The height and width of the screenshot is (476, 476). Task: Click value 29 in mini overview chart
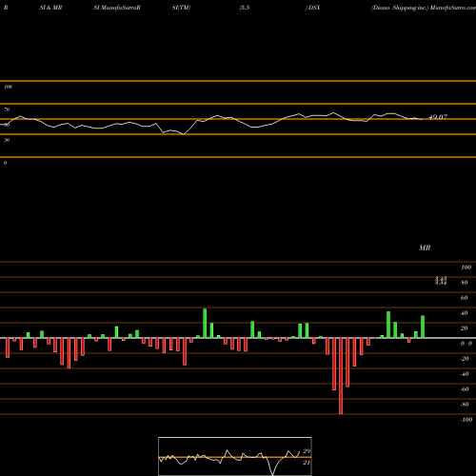coord(307,451)
